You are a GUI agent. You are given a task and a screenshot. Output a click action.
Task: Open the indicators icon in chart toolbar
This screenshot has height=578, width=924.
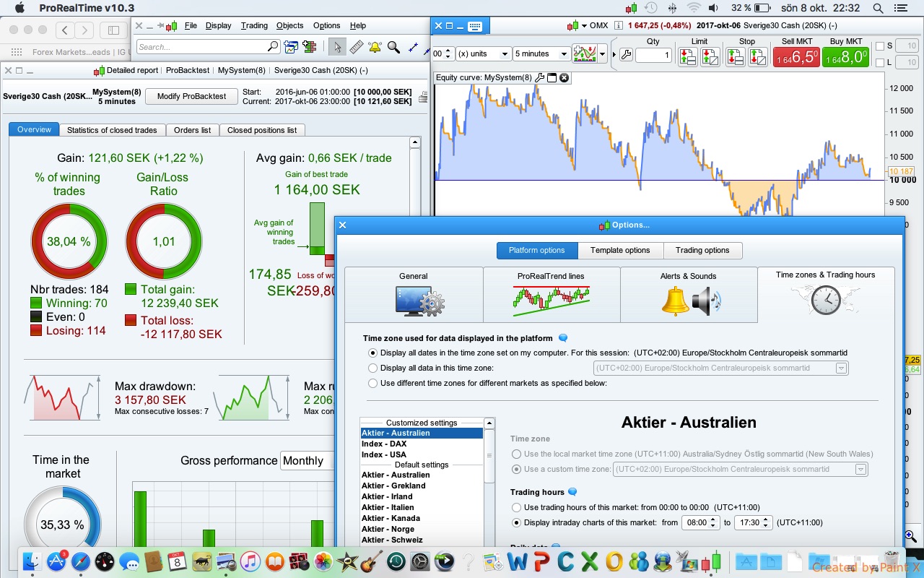(585, 53)
